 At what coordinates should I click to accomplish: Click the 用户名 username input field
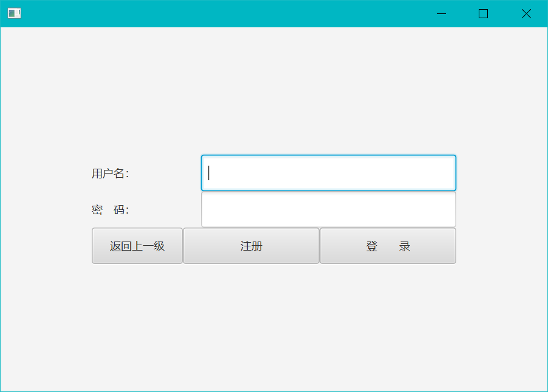coord(329,173)
